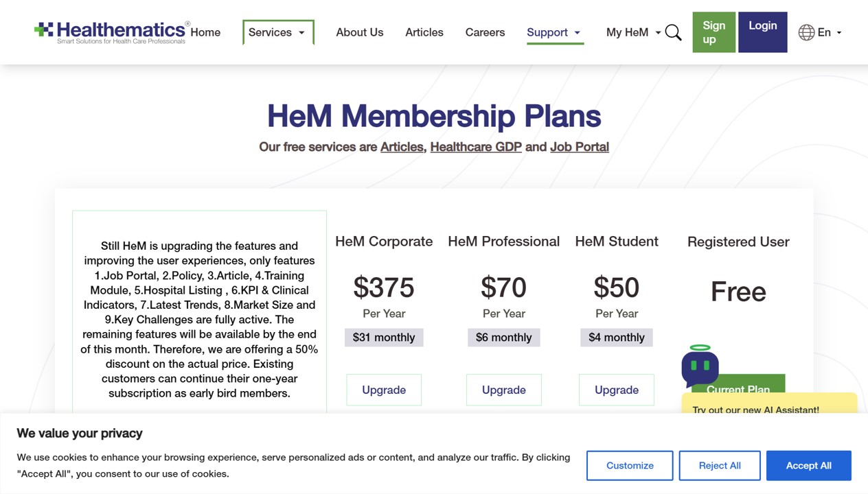Expand the Support dropdown menu
The width and height of the screenshot is (868, 494).
[x=555, y=32]
